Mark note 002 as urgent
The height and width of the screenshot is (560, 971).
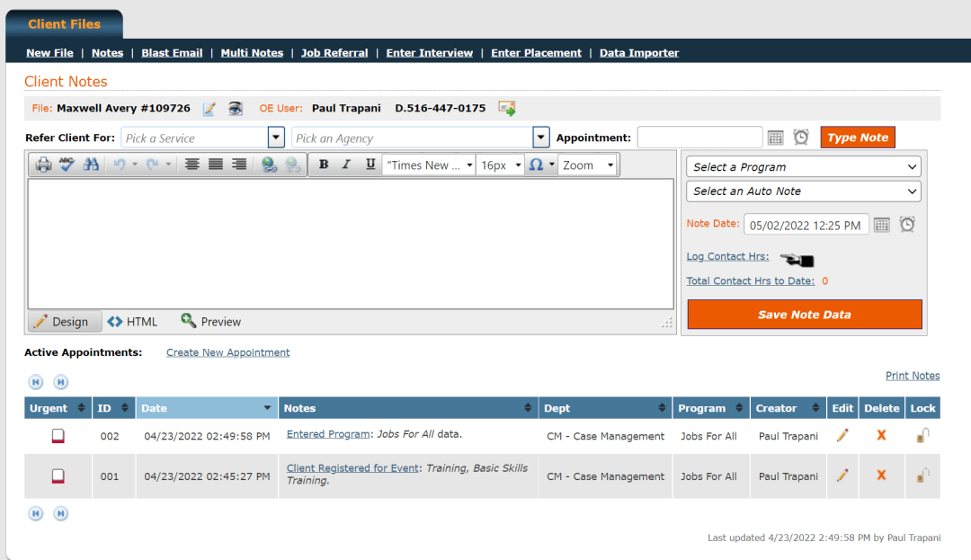tap(58, 436)
